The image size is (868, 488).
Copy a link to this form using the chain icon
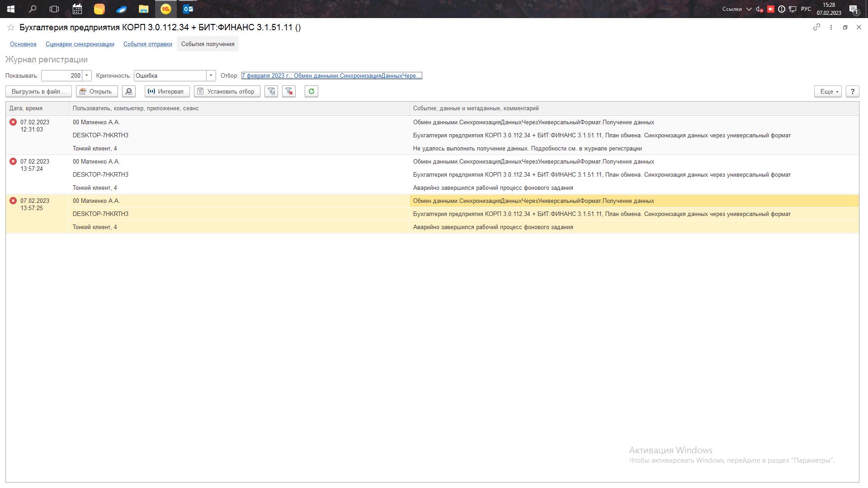[816, 27]
